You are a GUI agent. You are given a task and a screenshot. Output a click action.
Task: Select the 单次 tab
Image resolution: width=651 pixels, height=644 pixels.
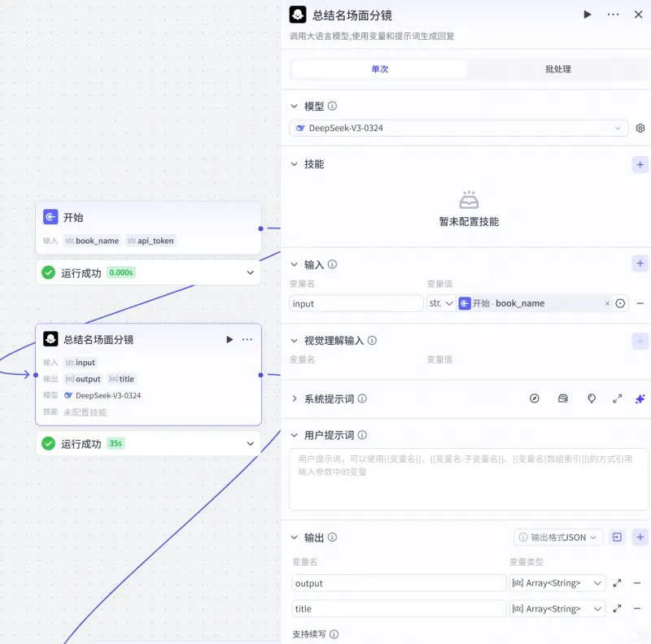pyautogui.click(x=379, y=68)
